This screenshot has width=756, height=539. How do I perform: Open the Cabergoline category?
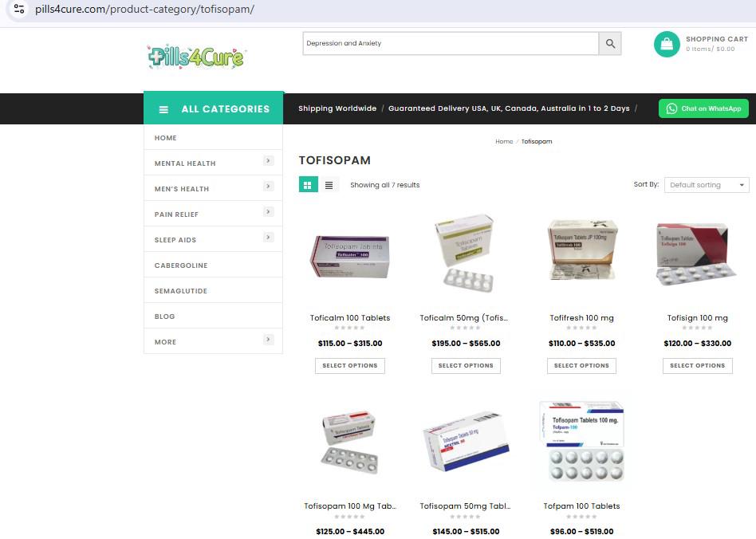tap(181, 266)
